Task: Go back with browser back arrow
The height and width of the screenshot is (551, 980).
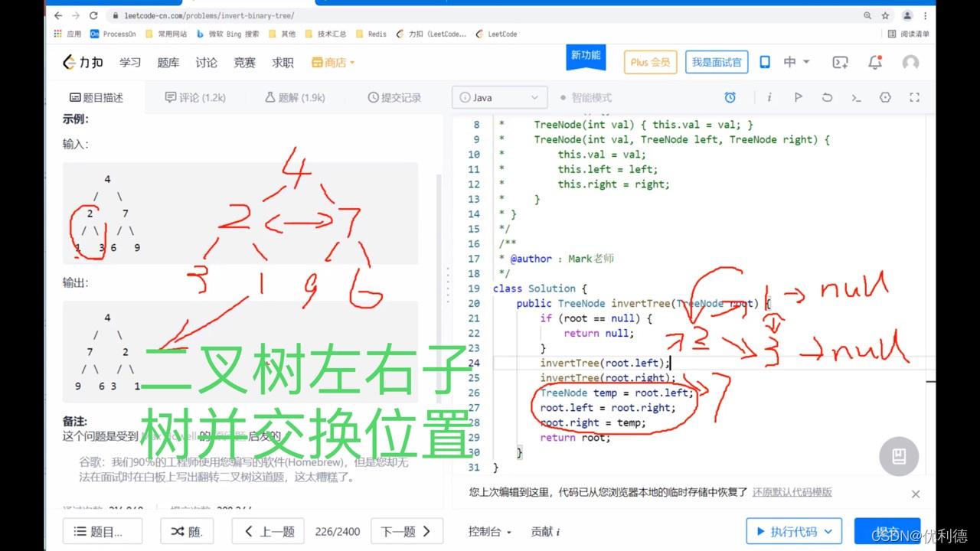Action: [x=58, y=15]
